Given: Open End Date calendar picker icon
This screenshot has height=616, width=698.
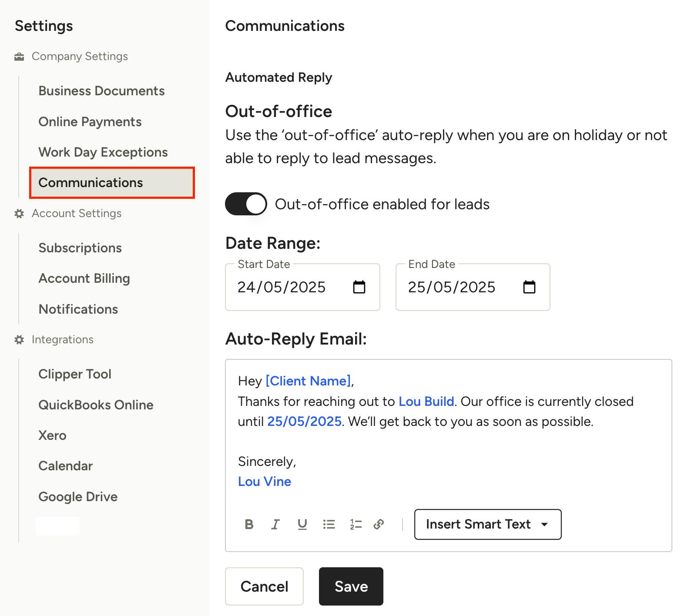Looking at the screenshot, I should pos(529,287).
